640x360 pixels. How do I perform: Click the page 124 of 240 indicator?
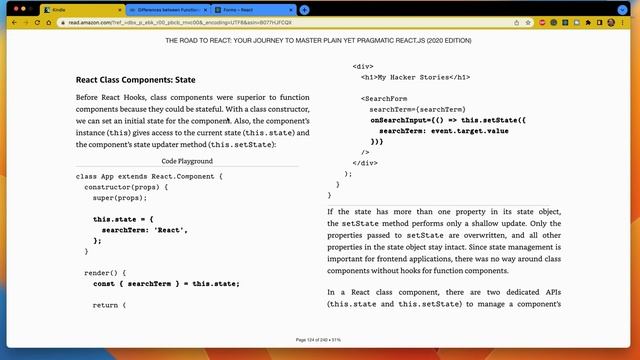point(318,340)
